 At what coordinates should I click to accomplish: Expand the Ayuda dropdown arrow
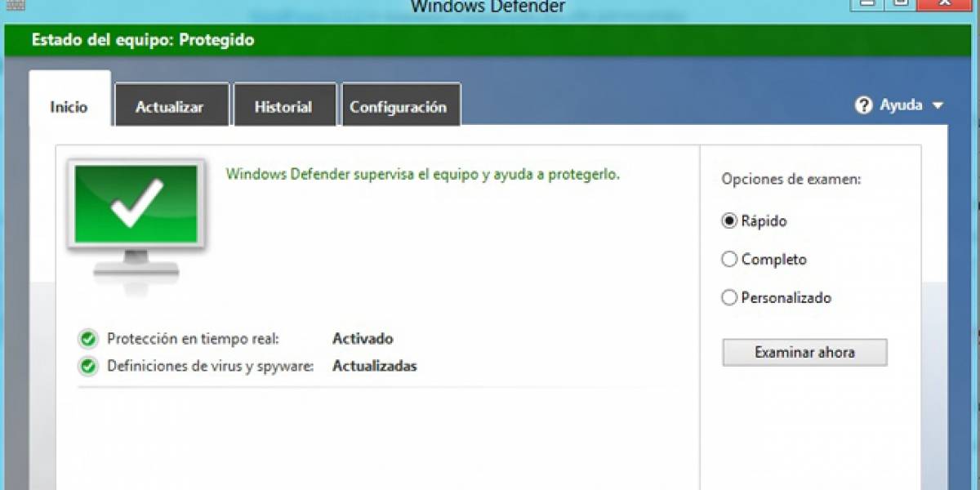pyautogui.click(x=937, y=105)
